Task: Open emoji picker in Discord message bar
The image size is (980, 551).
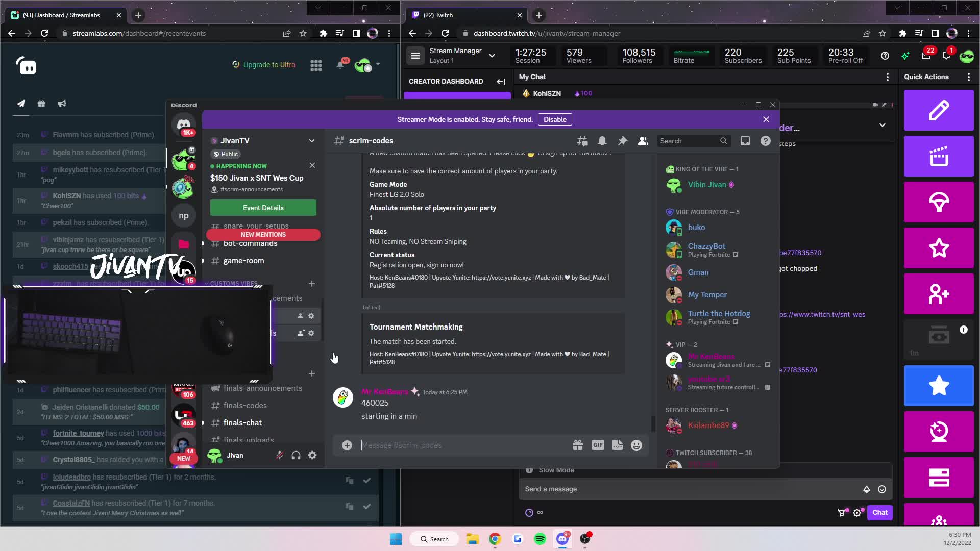Action: pyautogui.click(x=636, y=445)
